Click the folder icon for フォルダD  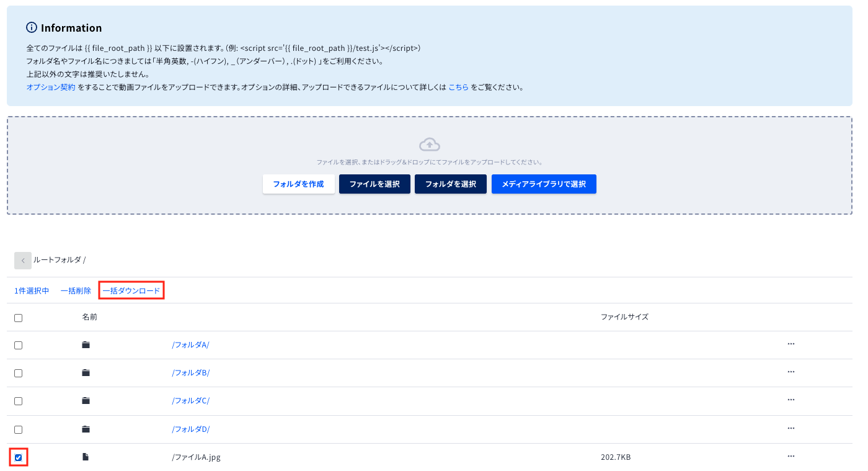click(x=86, y=429)
